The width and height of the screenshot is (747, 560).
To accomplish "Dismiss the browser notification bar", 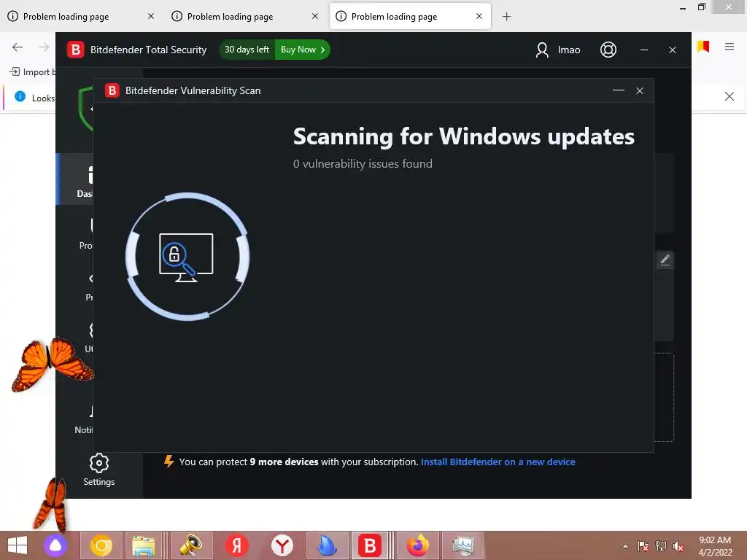I will [729, 97].
